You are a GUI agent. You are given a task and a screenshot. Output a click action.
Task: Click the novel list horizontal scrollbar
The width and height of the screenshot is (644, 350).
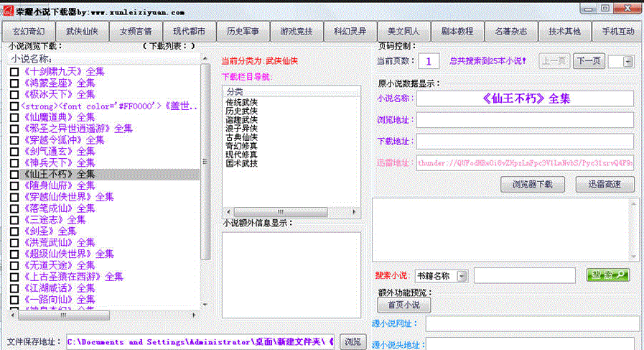61,316
